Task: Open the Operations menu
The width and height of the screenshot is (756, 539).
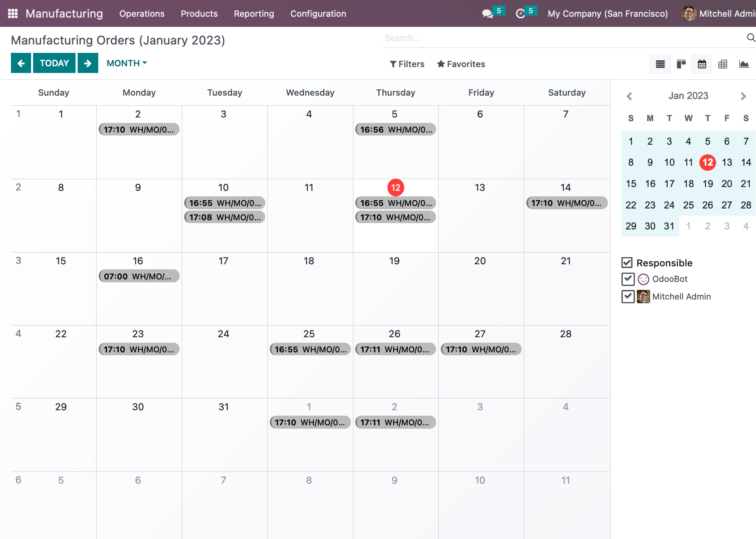Action: [x=142, y=14]
